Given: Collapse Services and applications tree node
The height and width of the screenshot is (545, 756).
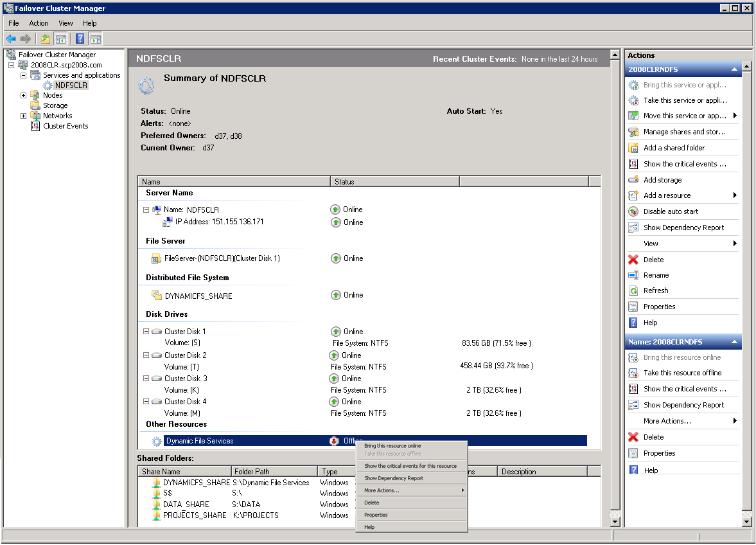Looking at the screenshot, I should pyautogui.click(x=23, y=75).
